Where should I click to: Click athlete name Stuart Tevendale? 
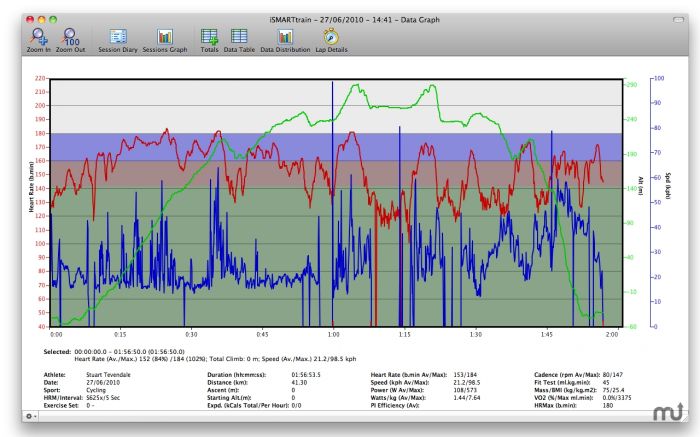coord(108,375)
